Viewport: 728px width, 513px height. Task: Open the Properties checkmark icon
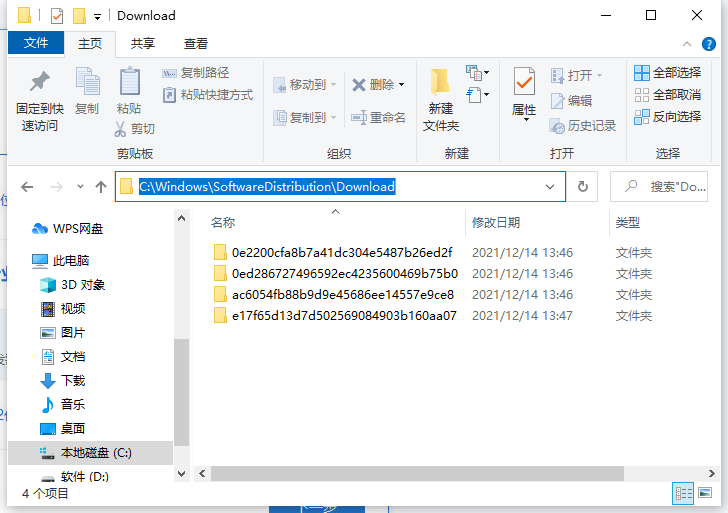click(x=524, y=81)
